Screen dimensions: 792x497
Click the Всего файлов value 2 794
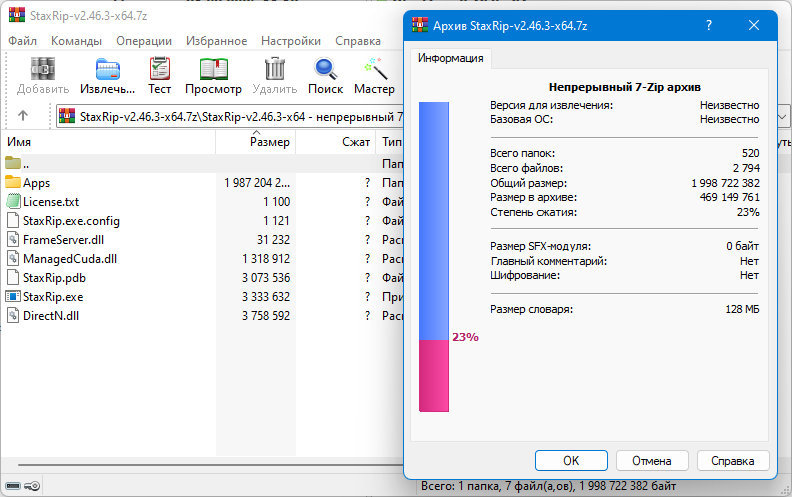[746, 168]
